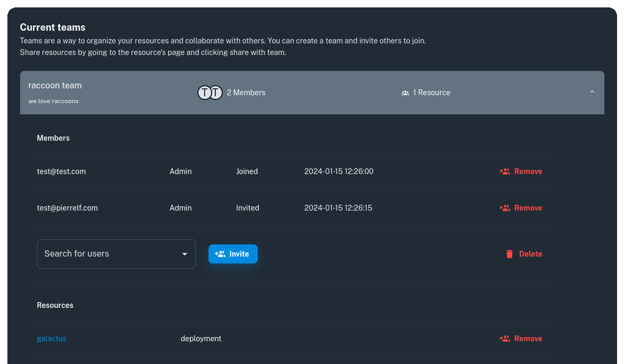625x364 pixels.
Task: Click the raccoon team name
Action: (55, 85)
